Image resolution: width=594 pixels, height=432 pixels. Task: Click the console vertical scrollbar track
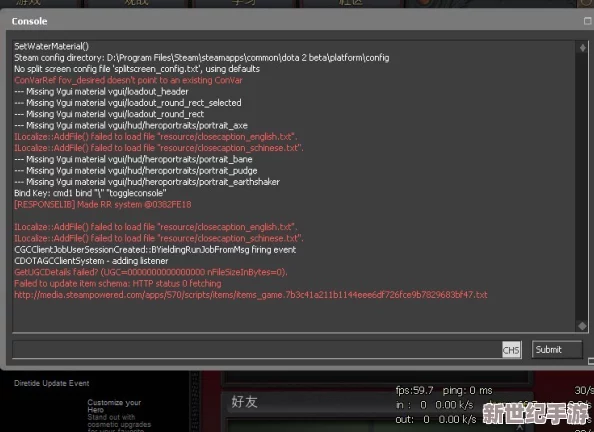point(583,187)
